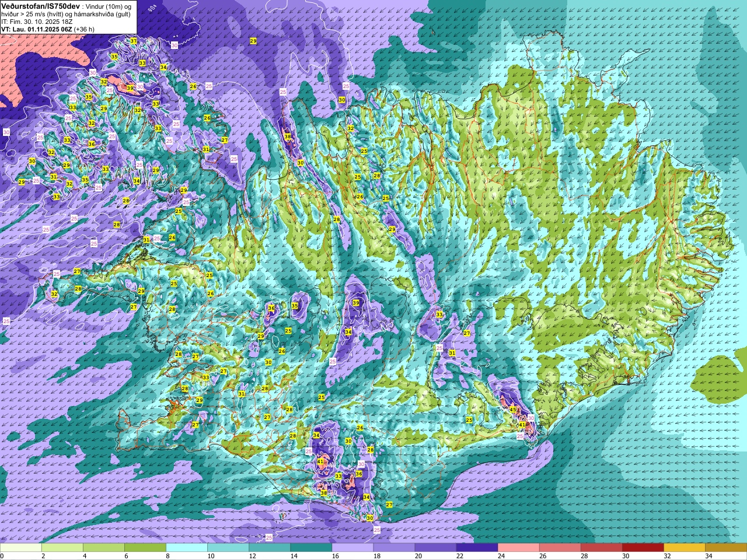Select the 14–16 m/s dark teal legend swatch
The height and width of the screenshot is (560, 747).
click(x=311, y=548)
